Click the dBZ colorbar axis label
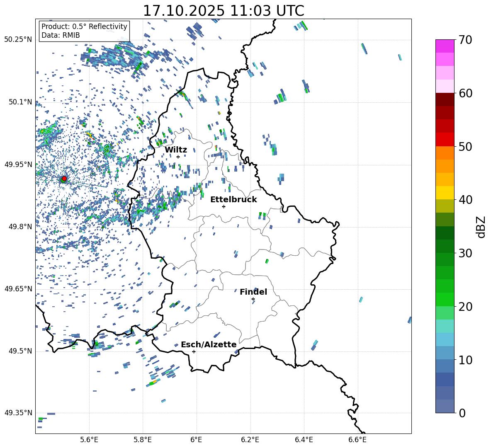 pos(481,227)
